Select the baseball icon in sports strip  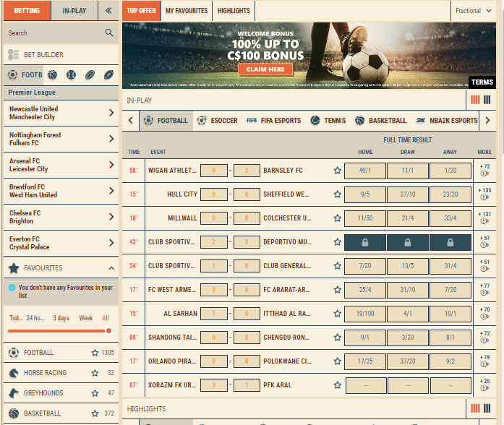[71, 75]
